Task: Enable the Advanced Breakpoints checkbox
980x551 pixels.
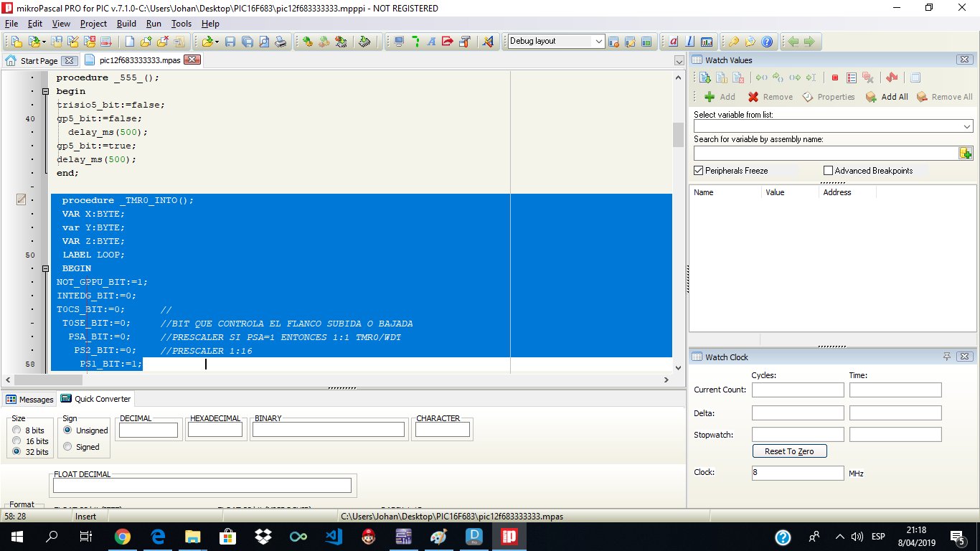Action: point(829,171)
